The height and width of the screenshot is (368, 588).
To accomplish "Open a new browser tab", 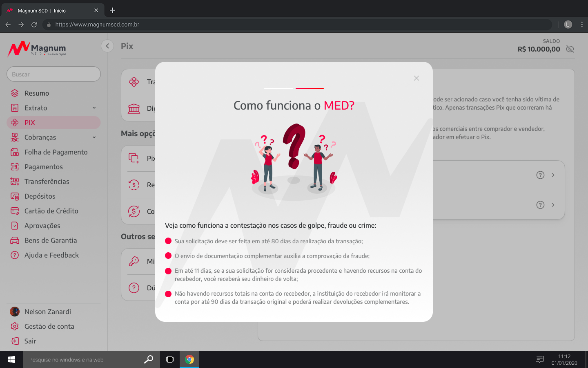I will [x=113, y=10].
